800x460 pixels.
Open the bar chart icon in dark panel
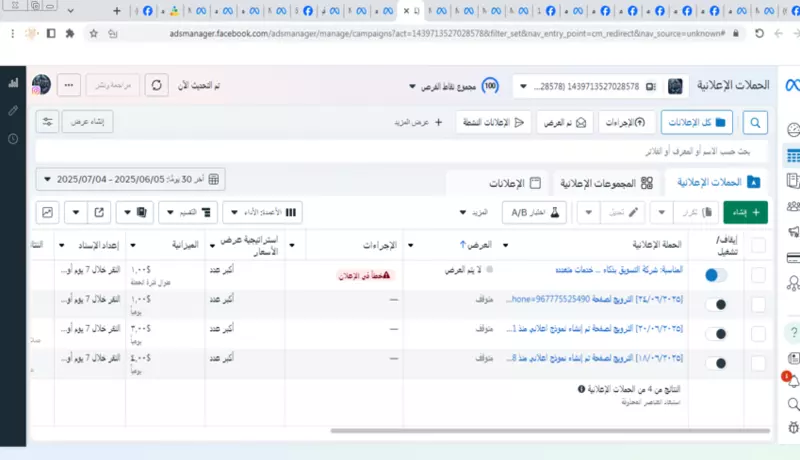click(13, 83)
